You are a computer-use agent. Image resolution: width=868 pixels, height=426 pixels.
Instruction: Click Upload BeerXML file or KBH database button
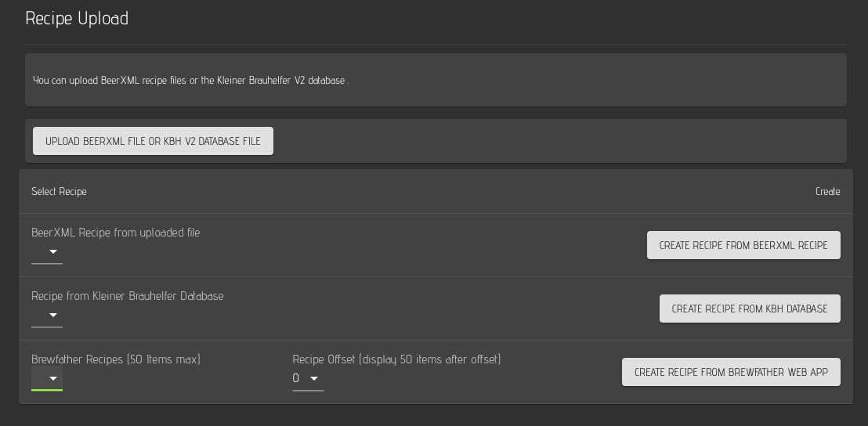(x=153, y=141)
